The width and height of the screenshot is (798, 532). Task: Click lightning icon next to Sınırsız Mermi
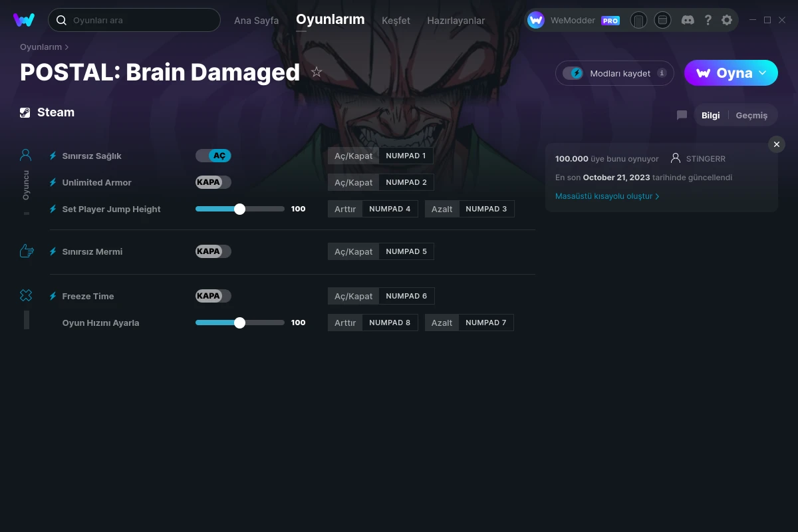(53, 251)
